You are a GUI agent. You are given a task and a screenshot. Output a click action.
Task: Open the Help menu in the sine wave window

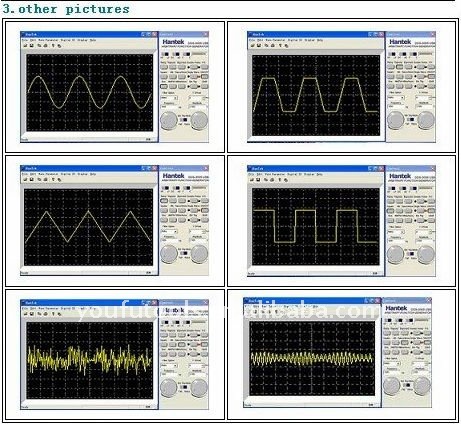(x=93, y=40)
